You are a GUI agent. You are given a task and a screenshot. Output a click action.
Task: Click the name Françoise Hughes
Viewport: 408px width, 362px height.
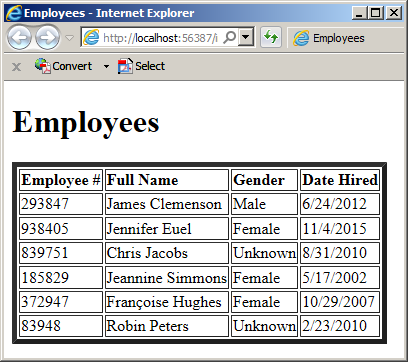(167, 302)
